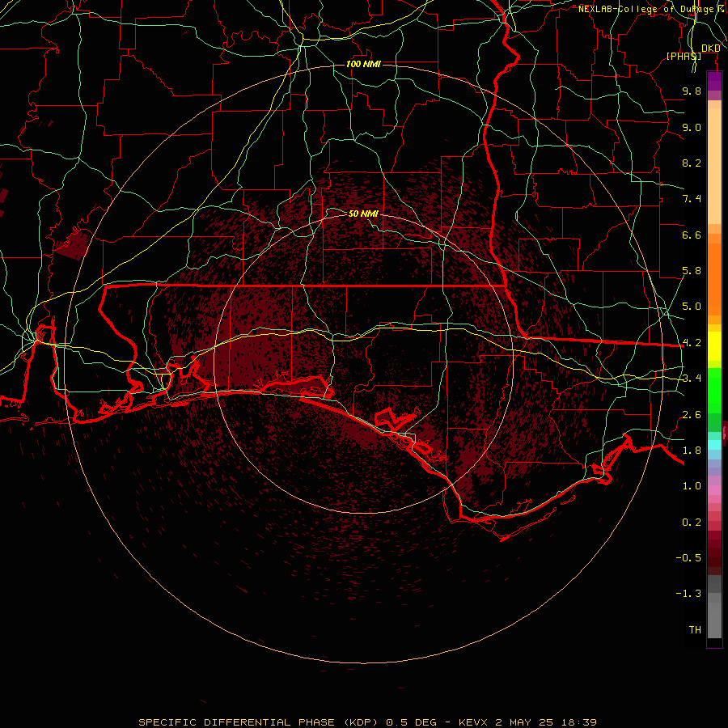Click the 8.2 scale value
Image resolution: width=728 pixels, height=728 pixels.
point(692,163)
